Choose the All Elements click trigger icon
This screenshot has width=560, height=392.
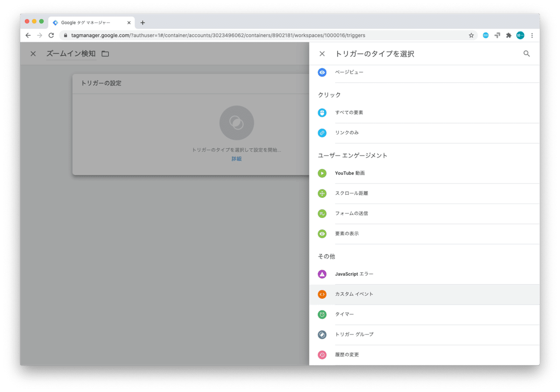tap(322, 112)
